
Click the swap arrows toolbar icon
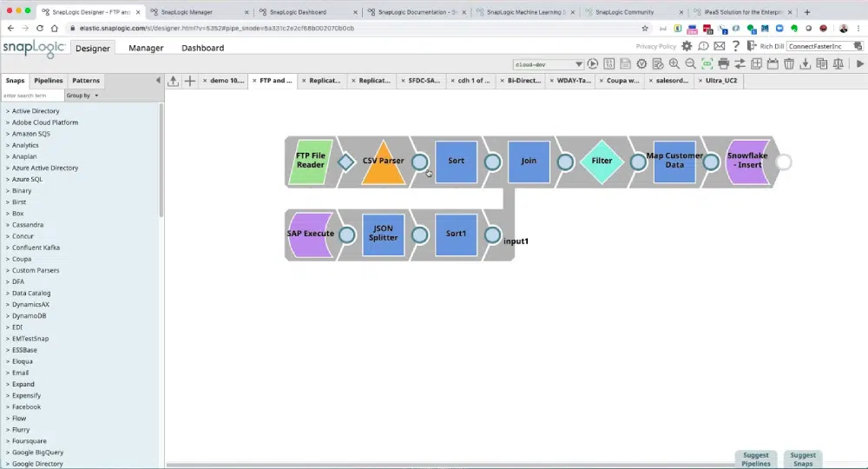[x=740, y=64]
